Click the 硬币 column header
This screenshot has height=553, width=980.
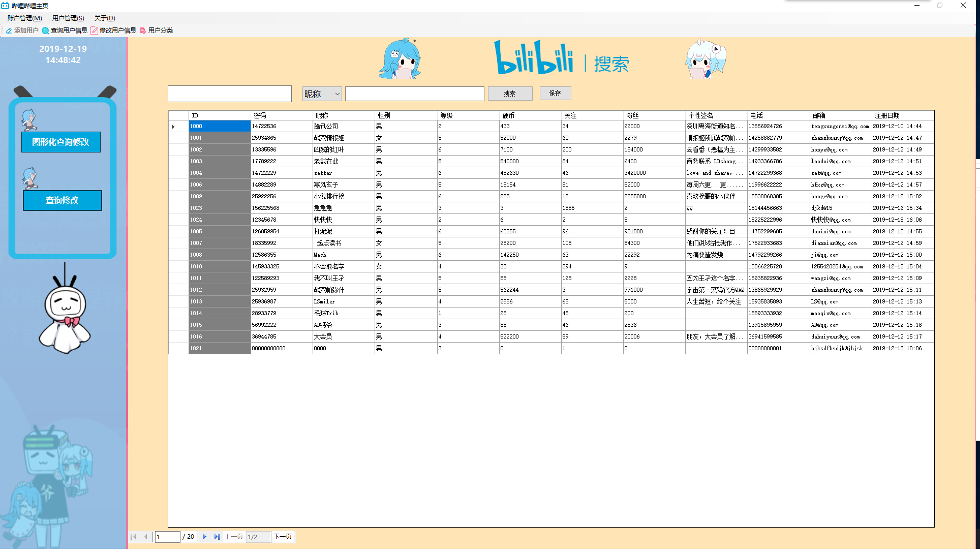(x=530, y=115)
